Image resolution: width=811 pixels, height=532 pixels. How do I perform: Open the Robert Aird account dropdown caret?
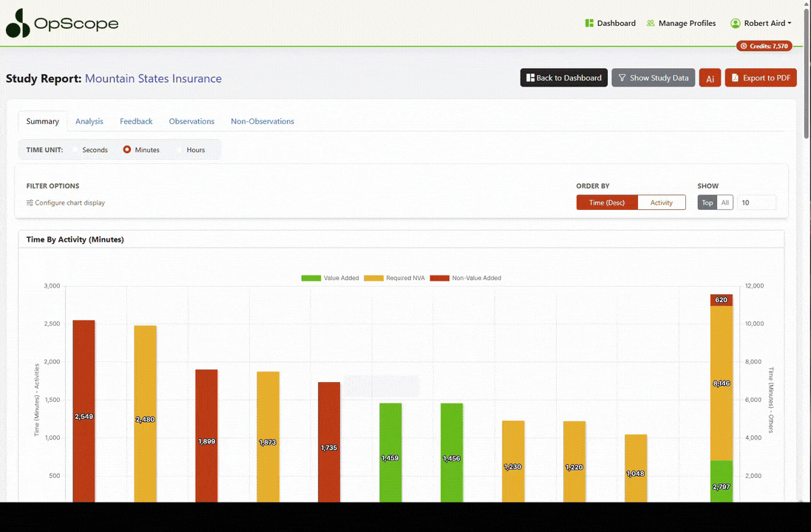(790, 24)
